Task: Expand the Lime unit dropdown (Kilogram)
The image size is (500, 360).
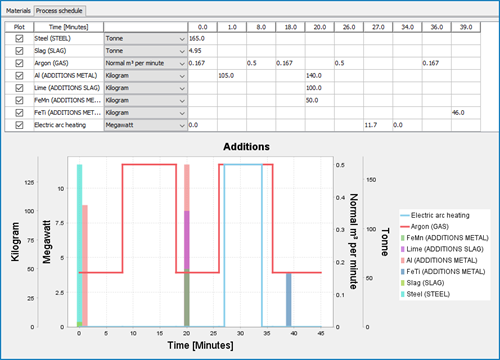Action: click(x=145, y=88)
